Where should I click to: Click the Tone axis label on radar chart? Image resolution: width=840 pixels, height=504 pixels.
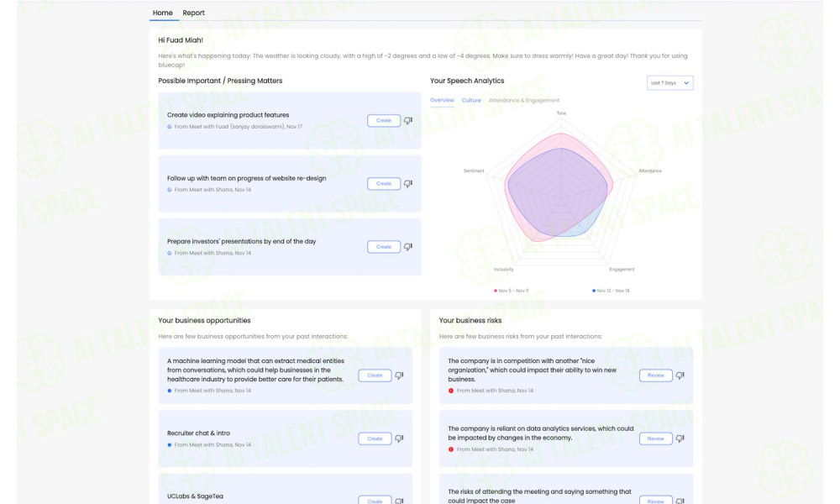point(561,113)
